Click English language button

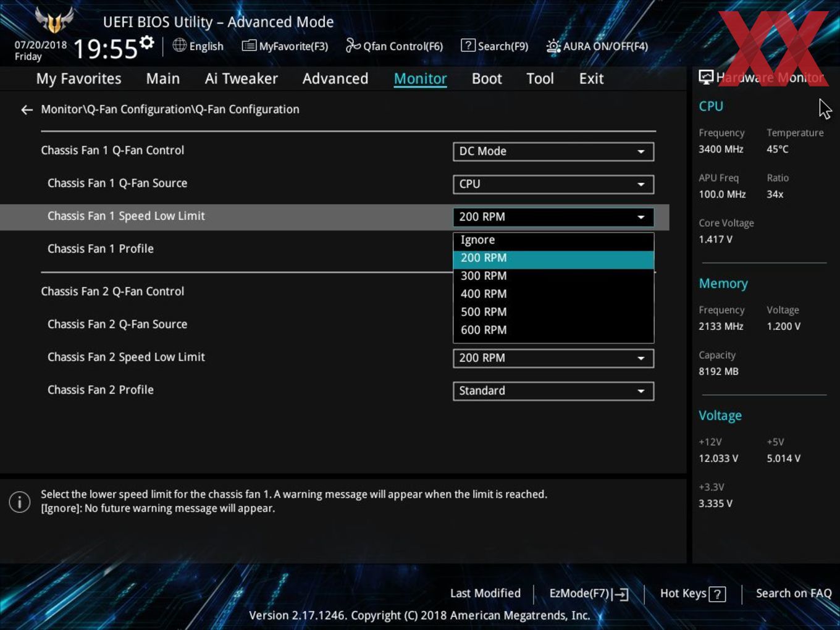coord(198,46)
